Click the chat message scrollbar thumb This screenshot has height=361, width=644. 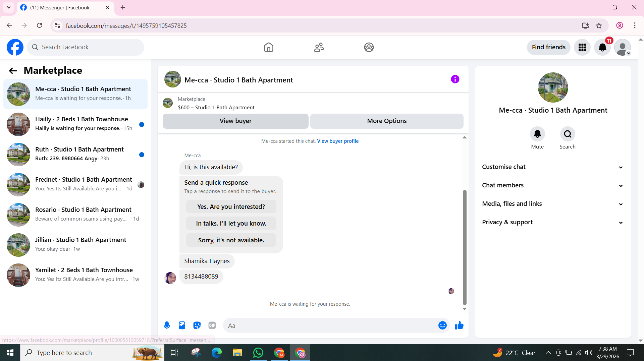[x=465, y=247]
